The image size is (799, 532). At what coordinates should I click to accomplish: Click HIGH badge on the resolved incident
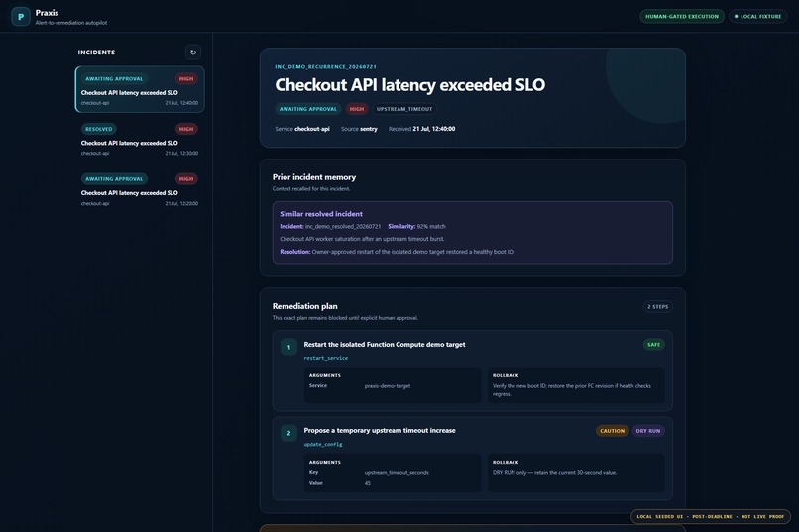(186, 129)
